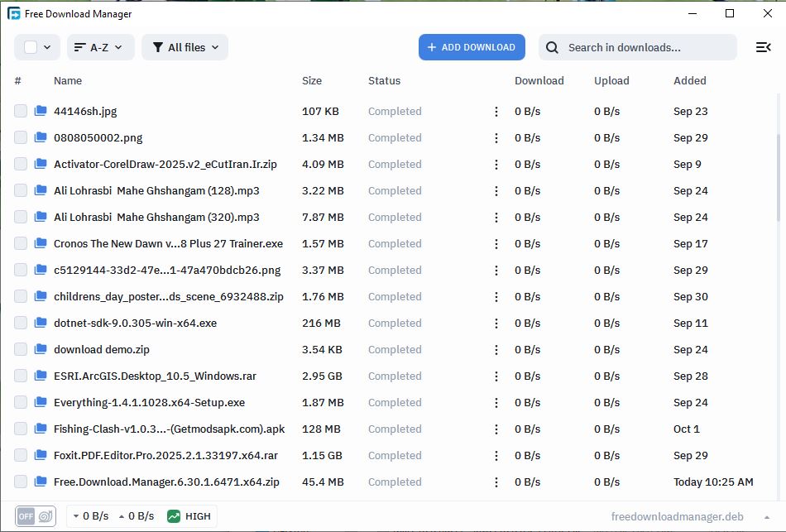The image size is (786, 532).
Task: Open folder icon for ESRI.ArcGIS.Desktop_10.5_Windows.rar
Action: click(41, 376)
